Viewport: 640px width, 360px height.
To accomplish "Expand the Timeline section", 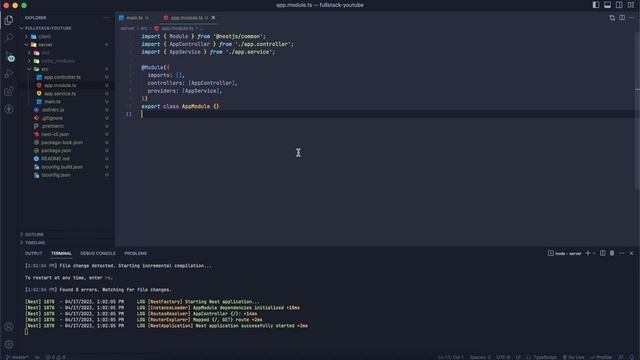I will 35,242.
